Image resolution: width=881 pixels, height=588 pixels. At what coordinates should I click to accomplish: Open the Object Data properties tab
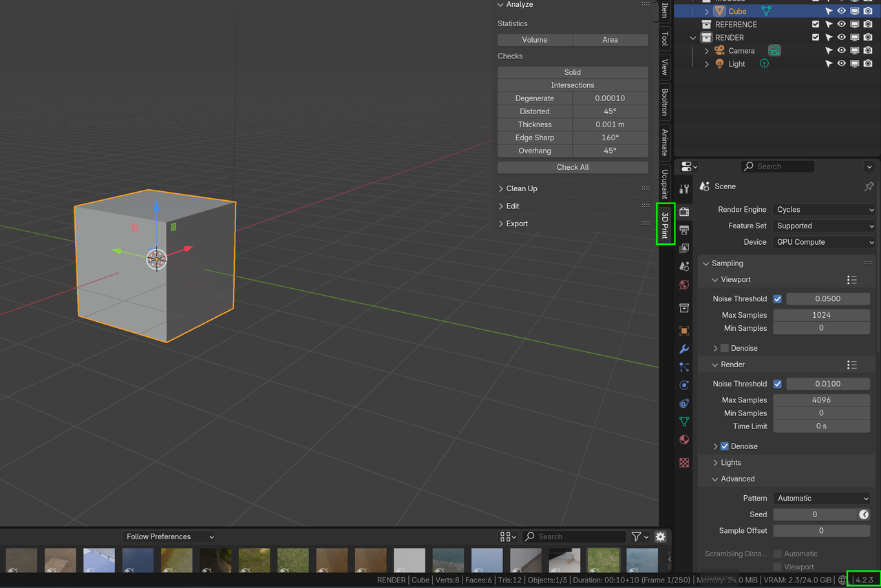click(x=684, y=422)
